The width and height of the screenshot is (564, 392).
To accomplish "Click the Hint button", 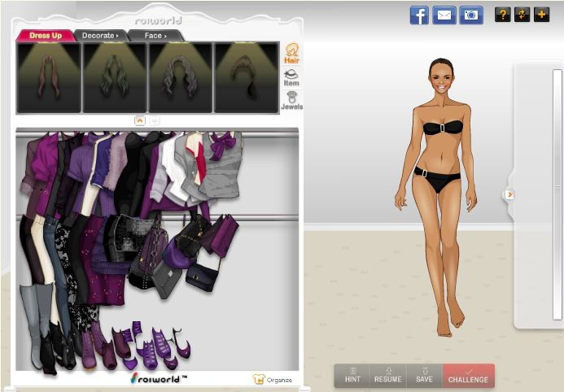I will [352, 375].
